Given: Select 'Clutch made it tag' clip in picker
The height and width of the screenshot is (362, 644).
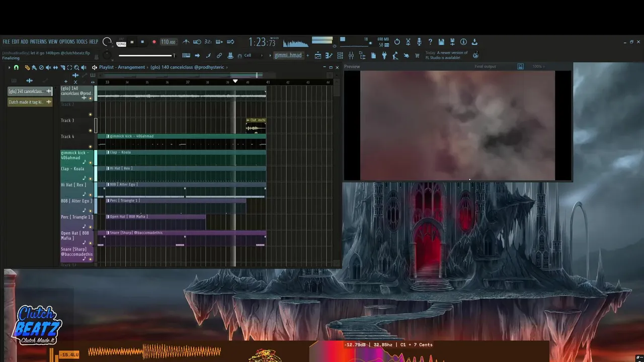Looking at the screenshot, I should tap(30, 102).
